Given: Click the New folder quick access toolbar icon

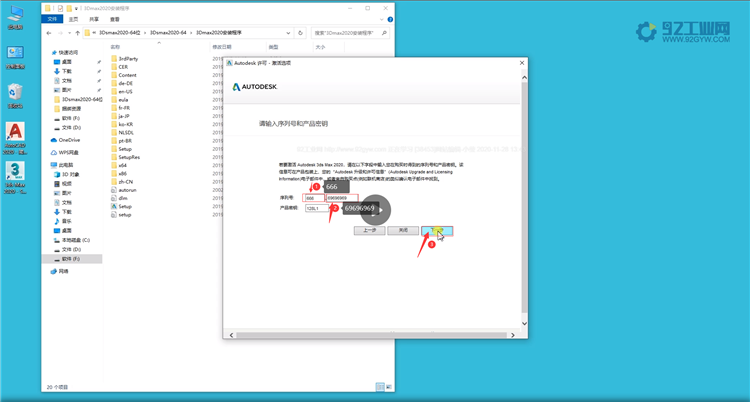Looking at the screenshot, I should pyautogui.click(x=69, y=9).
